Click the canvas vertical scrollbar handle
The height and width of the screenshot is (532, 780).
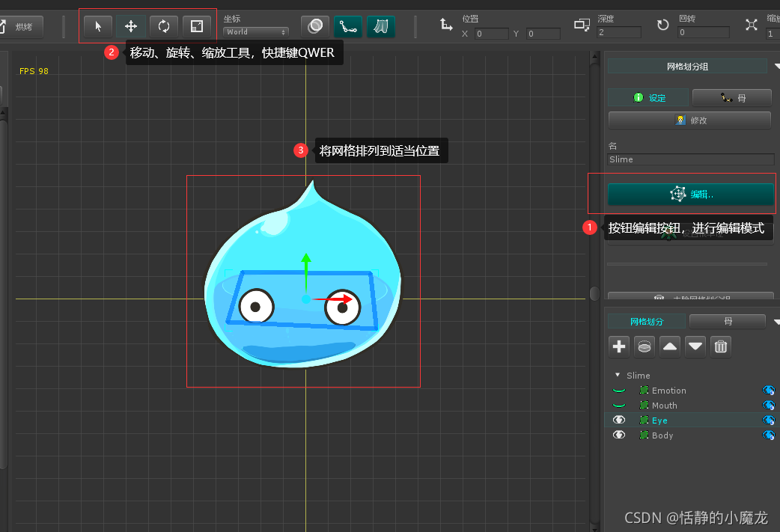tap(594, 293)
